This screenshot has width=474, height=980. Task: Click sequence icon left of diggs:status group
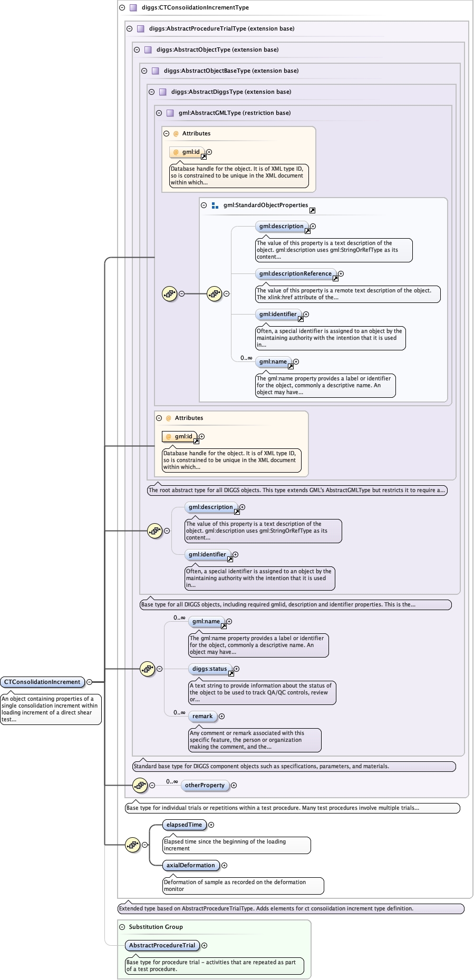tap(147, 669)
